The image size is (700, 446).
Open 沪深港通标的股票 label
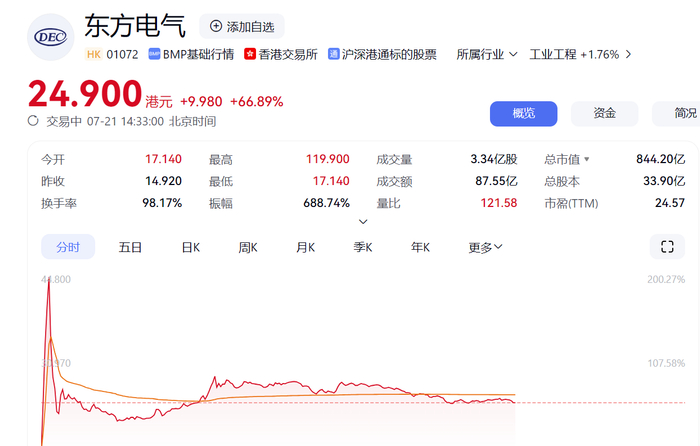click(x=389, y=54)
